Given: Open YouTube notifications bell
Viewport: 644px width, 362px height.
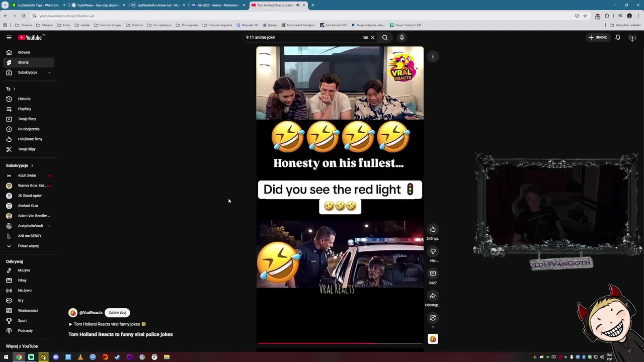Looking at the screenshot, I should click(x=618, y=37).
